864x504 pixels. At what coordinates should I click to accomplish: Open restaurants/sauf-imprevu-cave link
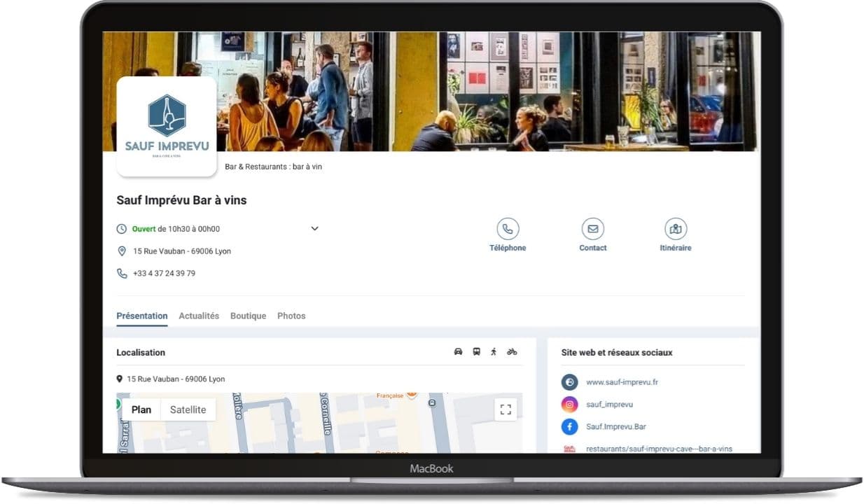point(659,449)
